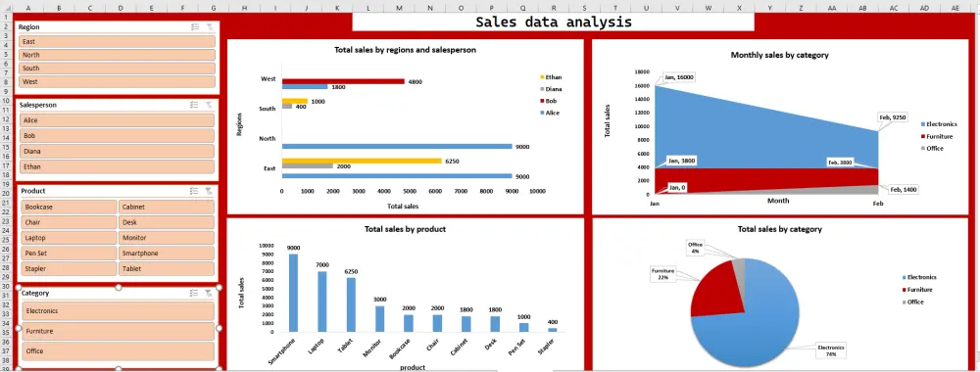980x372 pixels.
Task: Click Electronics legend entry in monthly sales chart
Action: tap(939, 124)
